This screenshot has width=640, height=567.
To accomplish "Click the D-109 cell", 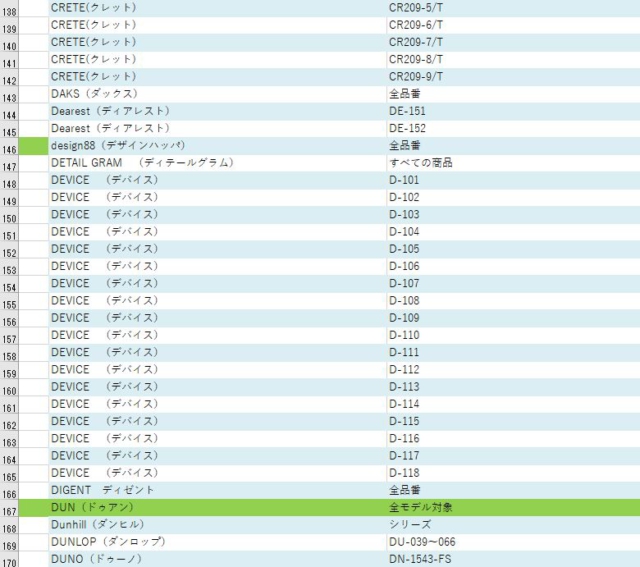I will tap(513, 318).
